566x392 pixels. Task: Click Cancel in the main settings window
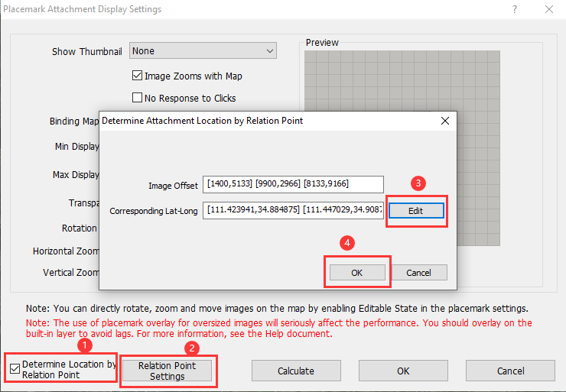point(510,371)
